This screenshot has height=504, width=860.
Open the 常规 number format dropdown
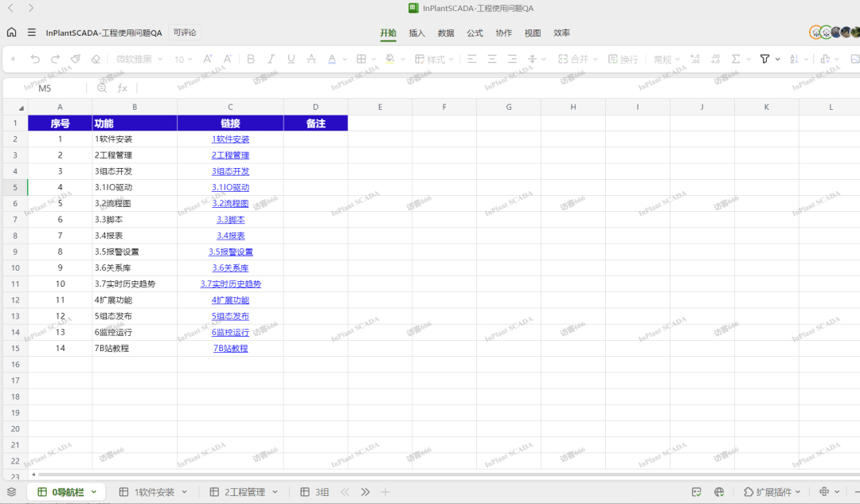click(x=666, y=59)
